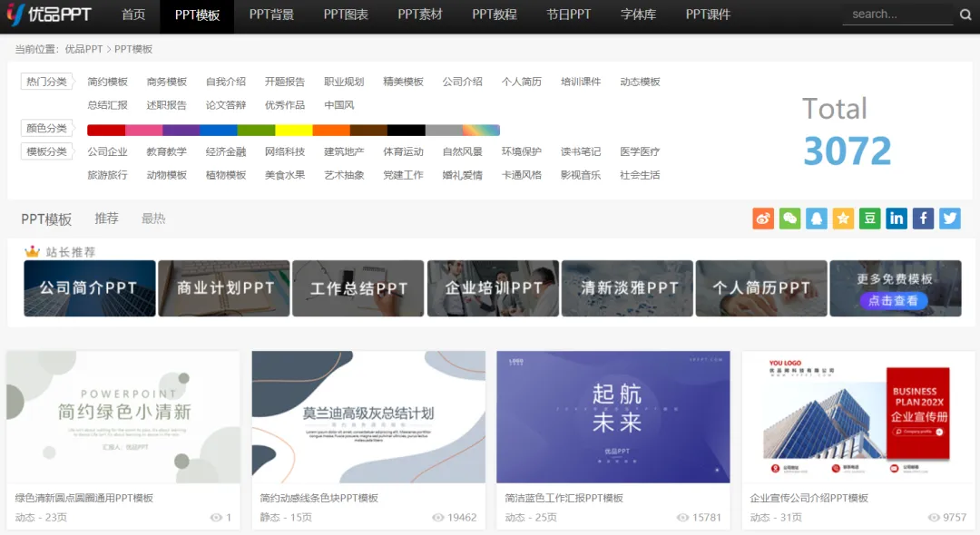
Task: Open 字体库 nav item
Action: 638,15
